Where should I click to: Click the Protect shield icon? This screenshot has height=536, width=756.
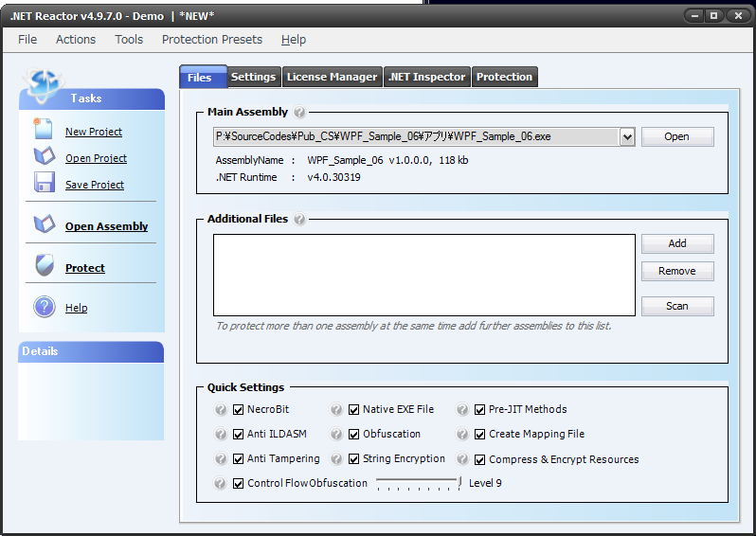pyautogui.click(x=45, y=265)
